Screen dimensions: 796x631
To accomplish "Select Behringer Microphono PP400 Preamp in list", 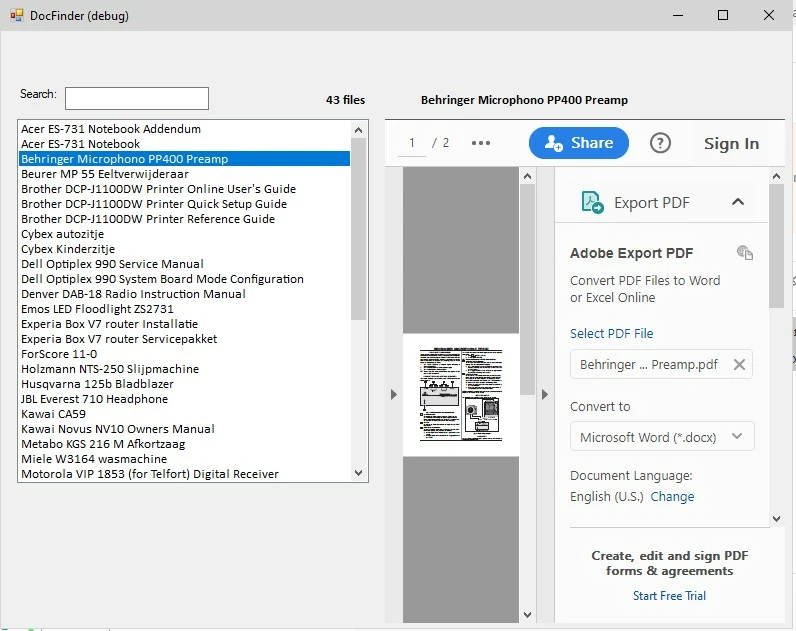I will pos(184,159).
